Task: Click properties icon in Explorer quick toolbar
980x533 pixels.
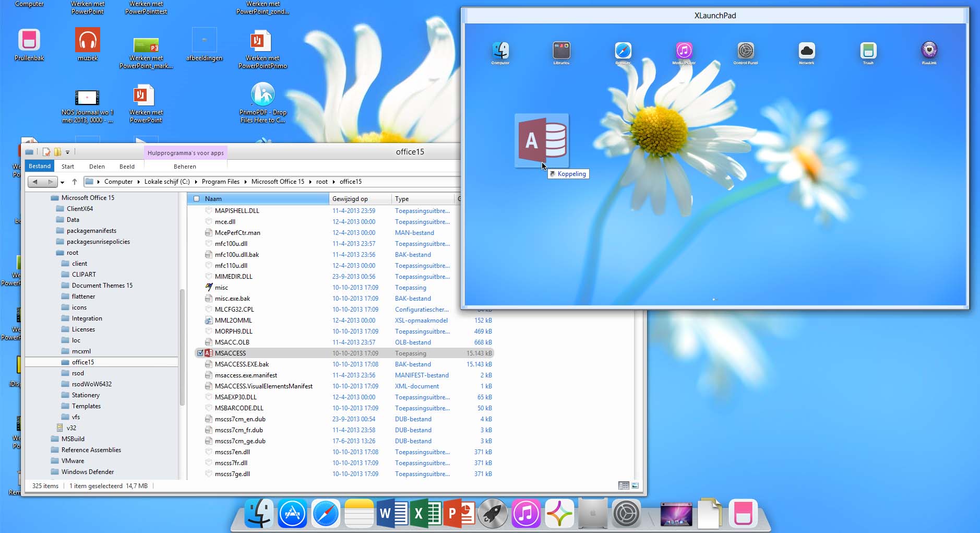Action: [x=46, y=152]
